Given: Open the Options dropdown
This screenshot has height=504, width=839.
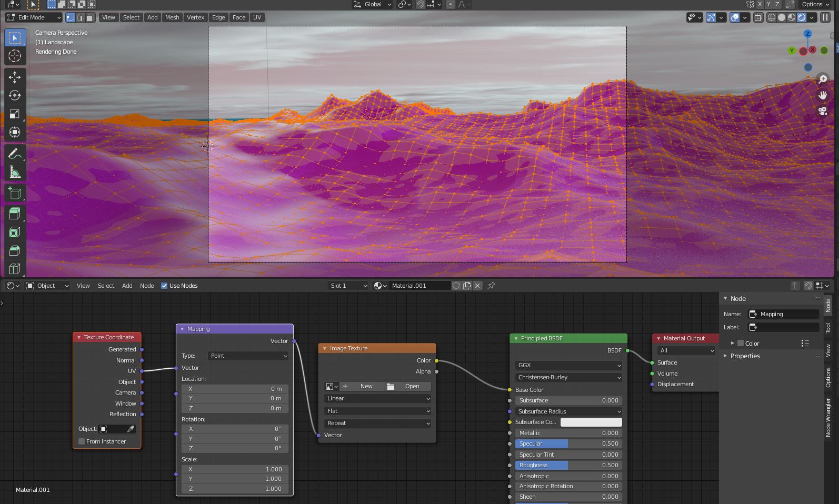Looking at the screenshot, I should tap(815, 4).
